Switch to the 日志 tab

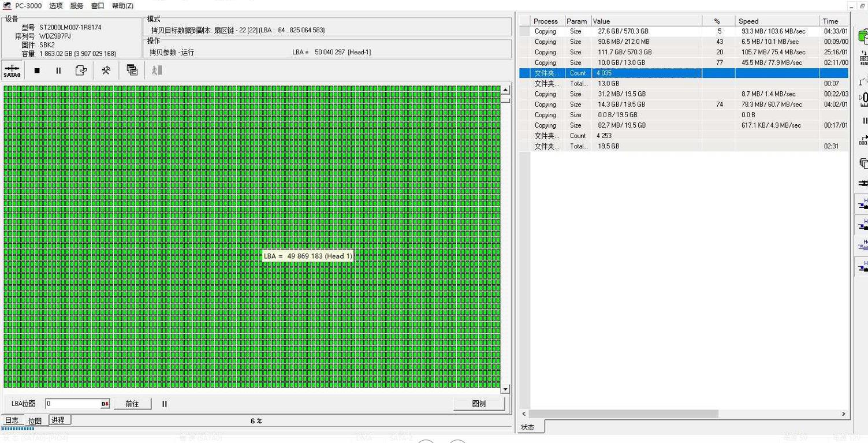coord(12,420)
